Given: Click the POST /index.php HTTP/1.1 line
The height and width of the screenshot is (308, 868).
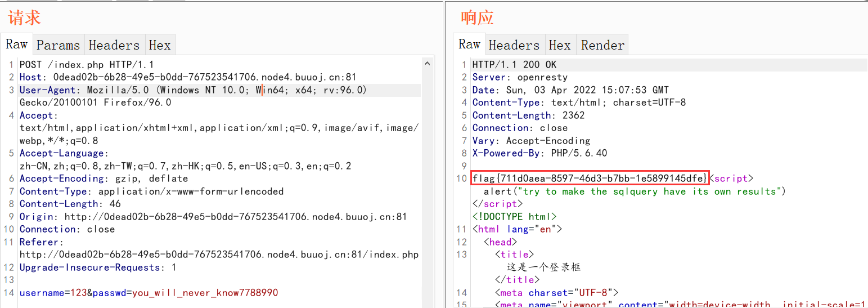Looking at the screenshot, I should click(x=87, y=65).
